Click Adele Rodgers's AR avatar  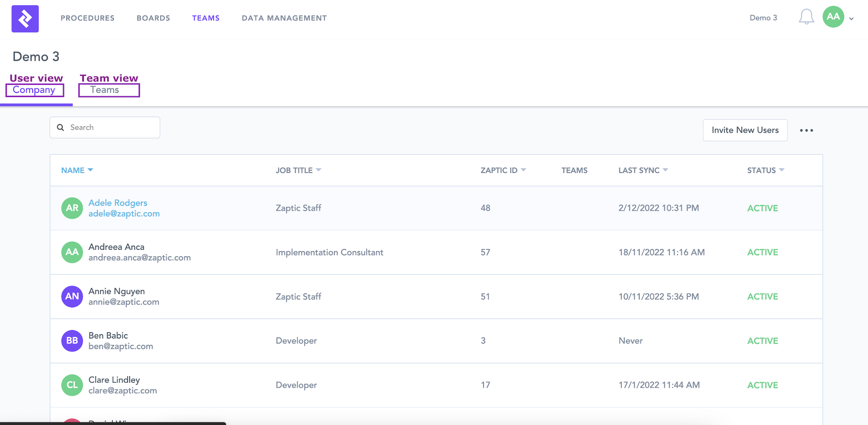(x=72, y=208)
